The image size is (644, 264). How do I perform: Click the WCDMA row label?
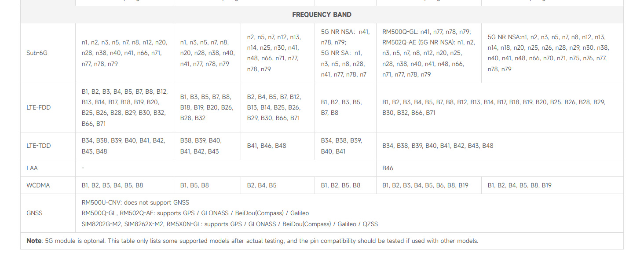coord(38,185)
